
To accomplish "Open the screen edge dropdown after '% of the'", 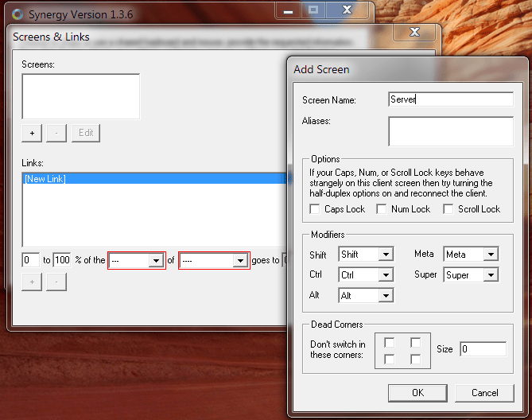I will [x=137, y=261].
